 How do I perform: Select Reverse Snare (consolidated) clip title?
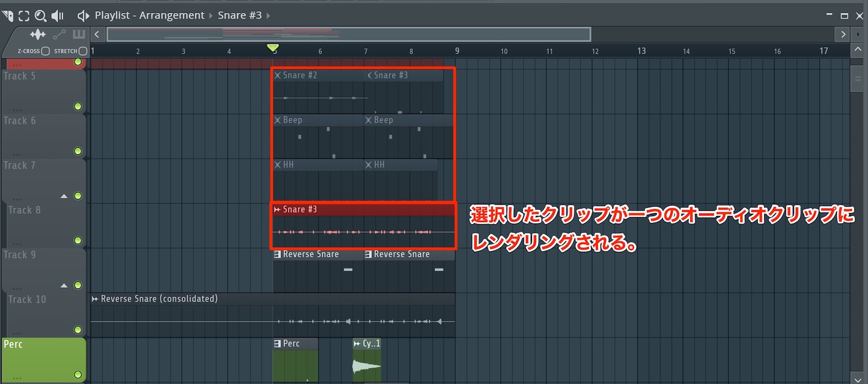click(x=159, y=299)
